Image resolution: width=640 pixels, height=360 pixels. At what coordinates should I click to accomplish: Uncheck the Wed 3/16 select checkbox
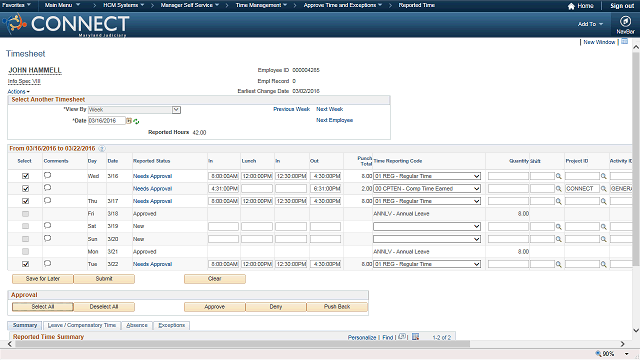click(25, 176)
